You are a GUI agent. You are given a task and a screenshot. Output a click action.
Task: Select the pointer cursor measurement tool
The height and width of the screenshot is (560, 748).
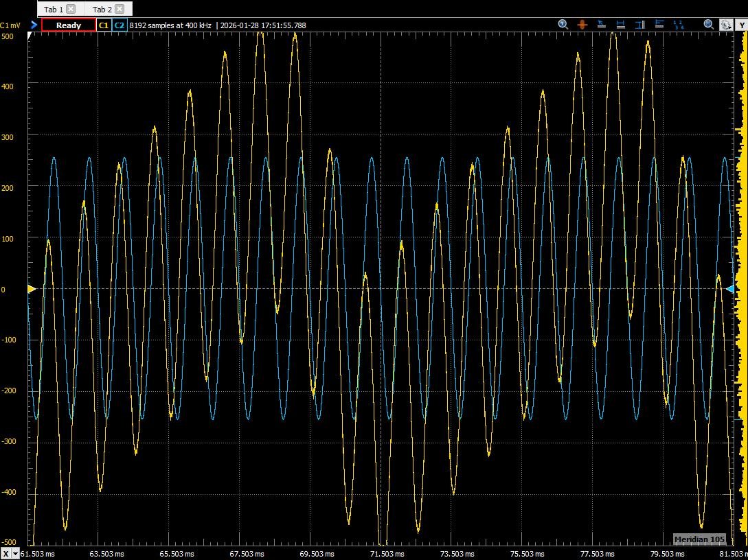601,24
